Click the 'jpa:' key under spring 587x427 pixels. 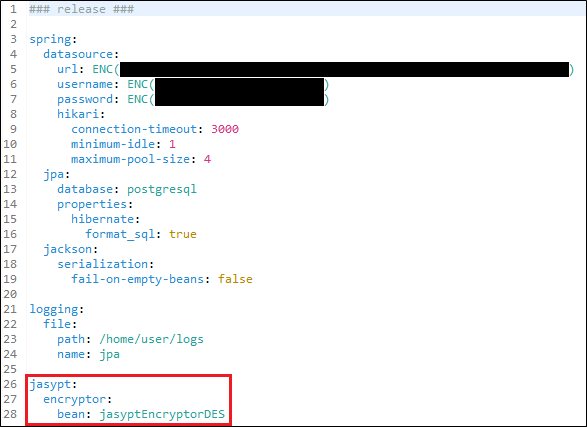click(57, 175)
